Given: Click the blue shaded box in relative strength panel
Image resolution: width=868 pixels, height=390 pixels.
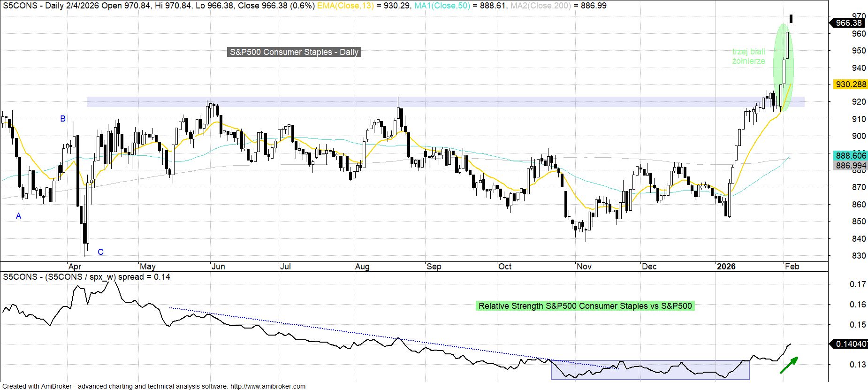Looking at the screenshot, I should point(650,370).
